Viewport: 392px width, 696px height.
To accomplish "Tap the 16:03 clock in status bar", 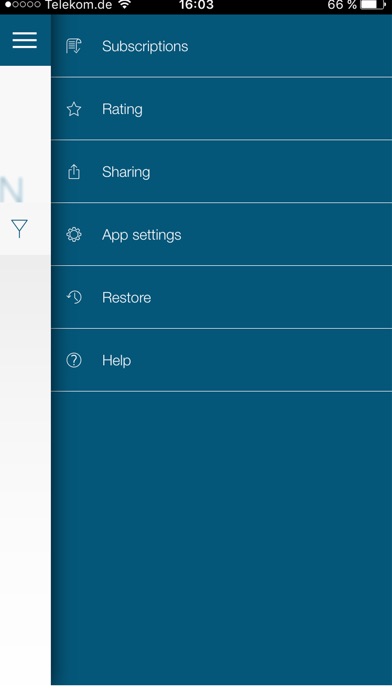I will pos(196,5).
